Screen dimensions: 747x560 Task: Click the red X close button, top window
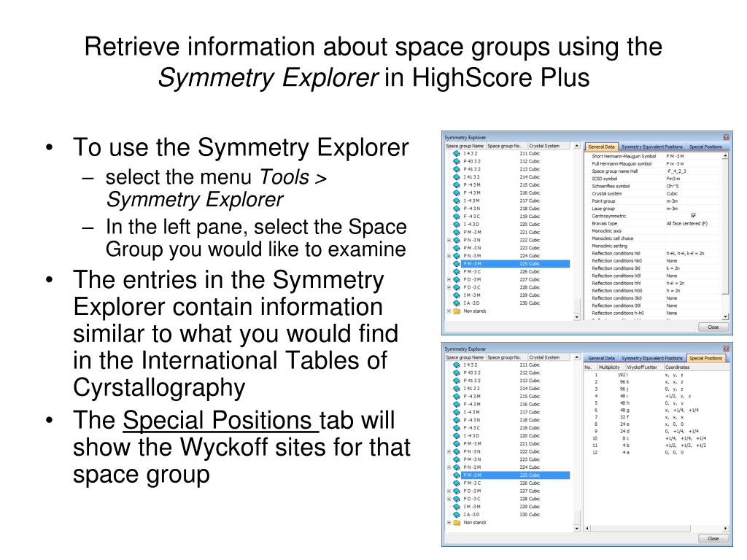coord(726,137)
